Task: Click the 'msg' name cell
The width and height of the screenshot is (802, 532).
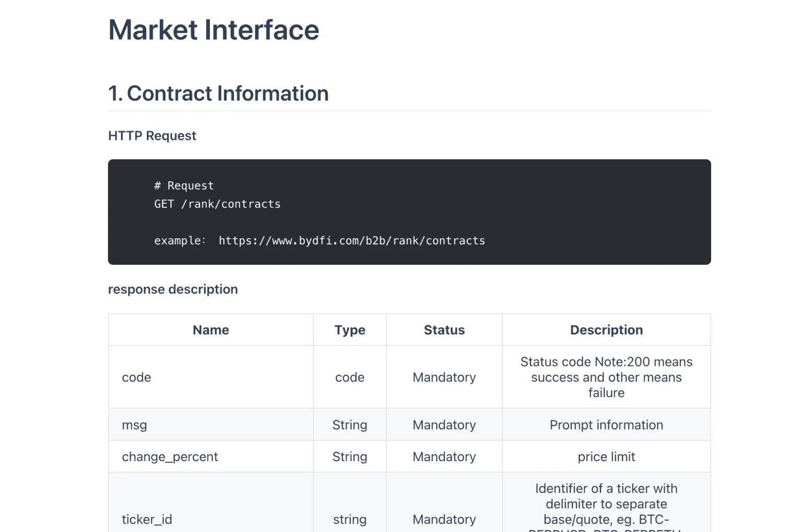Action: click(x=134, y=425)
